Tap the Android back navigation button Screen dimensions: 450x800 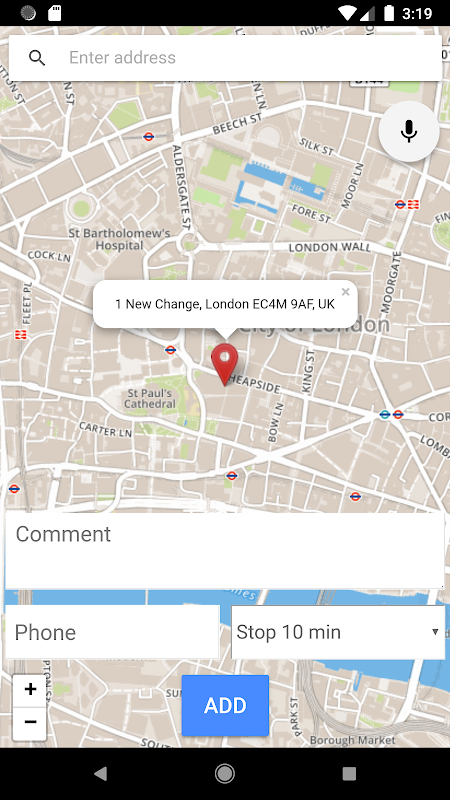101,773
